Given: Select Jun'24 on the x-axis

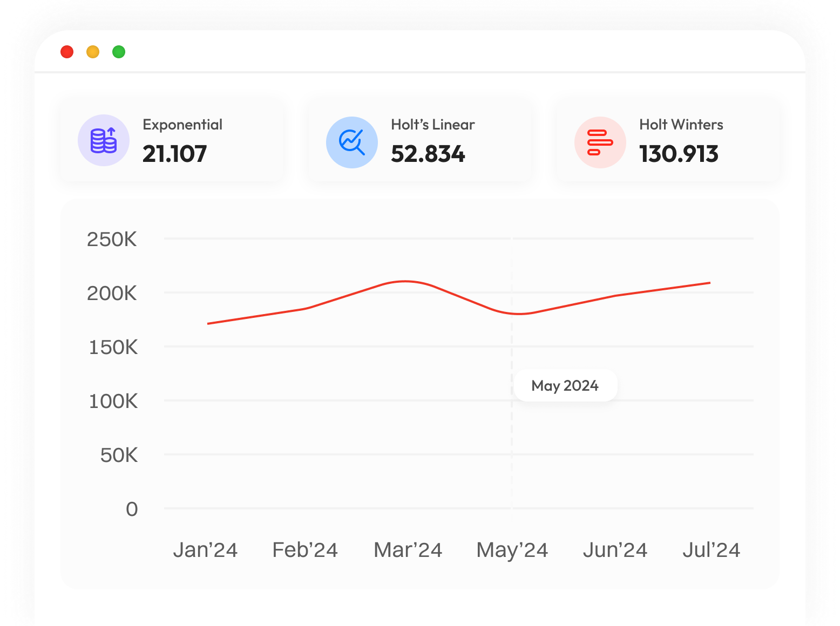Looking at the screenshot, I should tap(615, 550).
